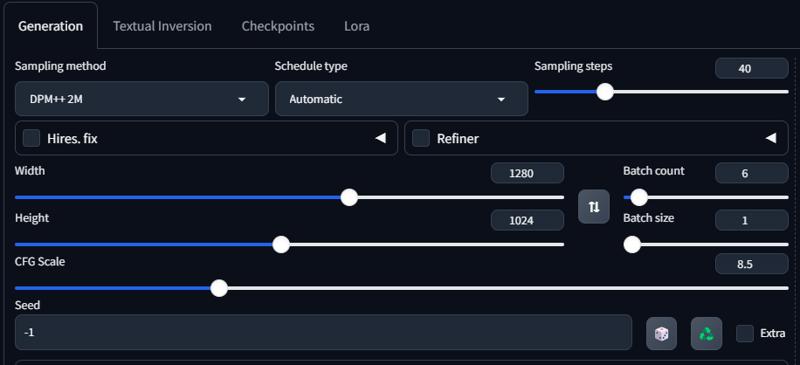Viewport: 800px width, 365px height.
Task: Enable the Refiner checkbox
Action: (421, 138)
